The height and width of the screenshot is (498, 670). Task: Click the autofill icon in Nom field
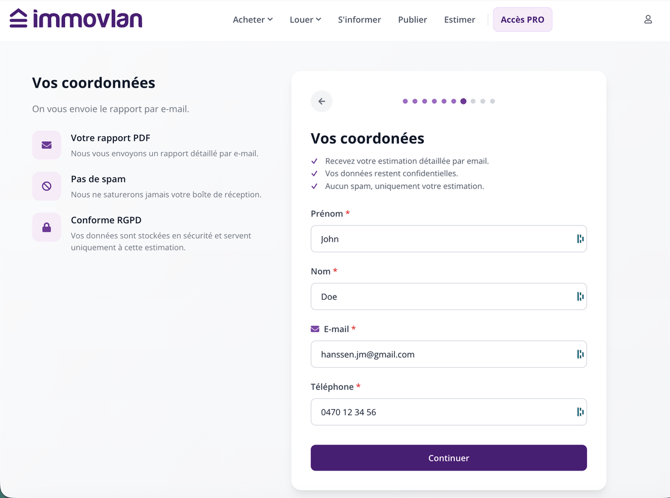pos(580,297)
